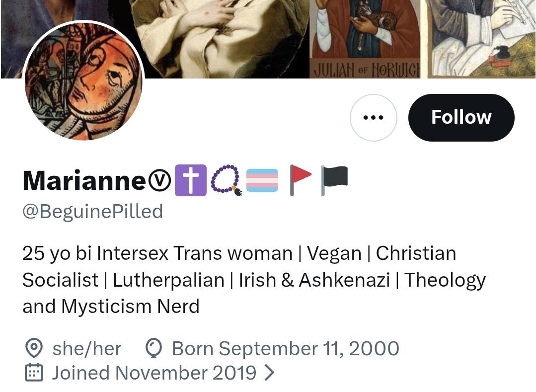Click the Joined November 2019 text
Image resolution: width=536 pixels, height=392 pixels.
(154, 373)
